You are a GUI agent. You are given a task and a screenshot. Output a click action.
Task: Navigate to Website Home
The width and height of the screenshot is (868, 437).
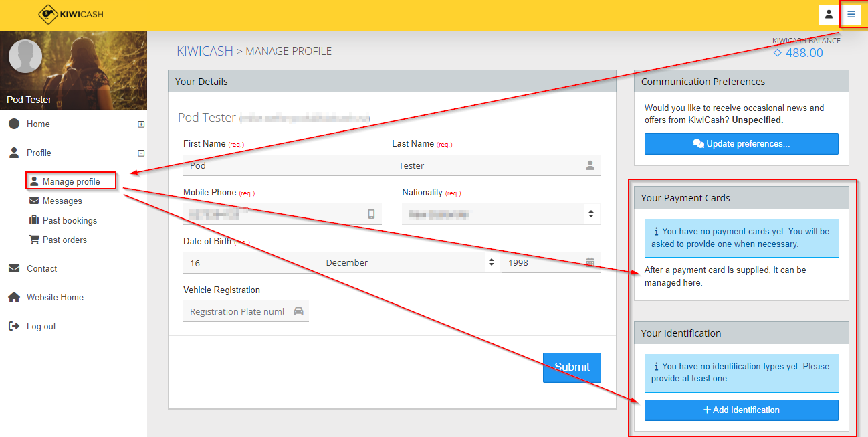click(55, 297)
